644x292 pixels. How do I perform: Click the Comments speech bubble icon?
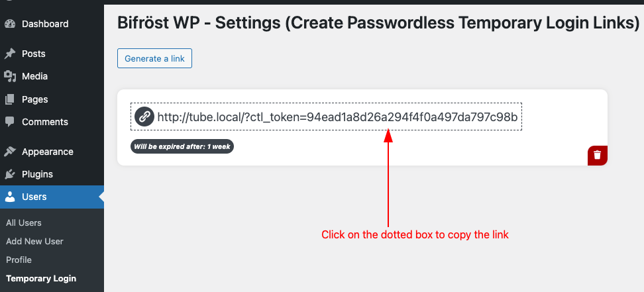pyautogui.click(x=10, y=122)
